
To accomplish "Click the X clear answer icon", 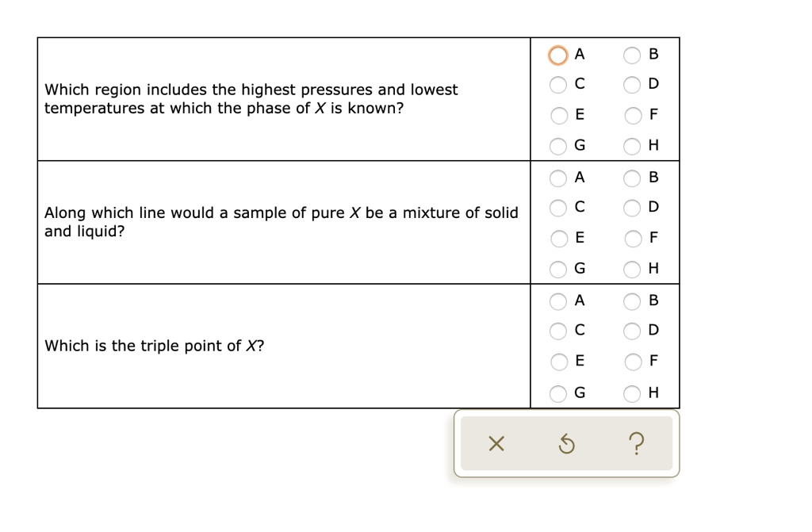I will [496, 444].
